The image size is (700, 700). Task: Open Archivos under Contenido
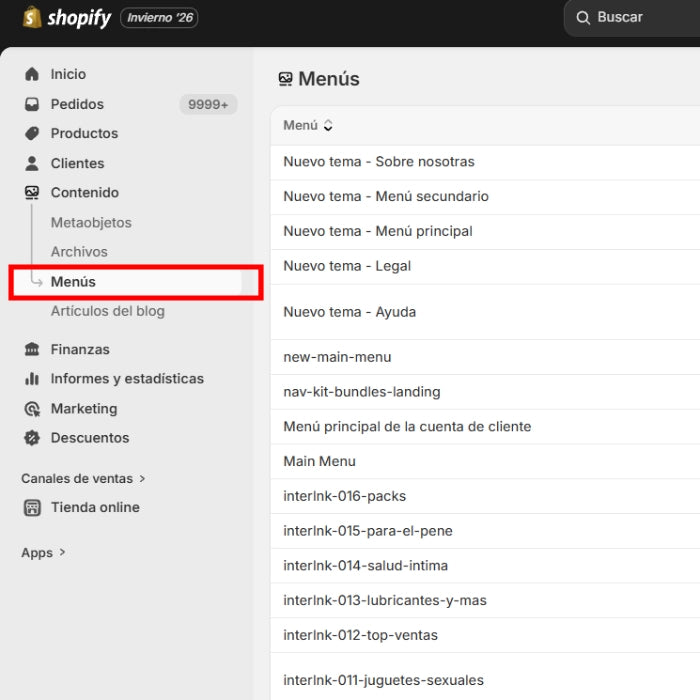tap(79, 252)
